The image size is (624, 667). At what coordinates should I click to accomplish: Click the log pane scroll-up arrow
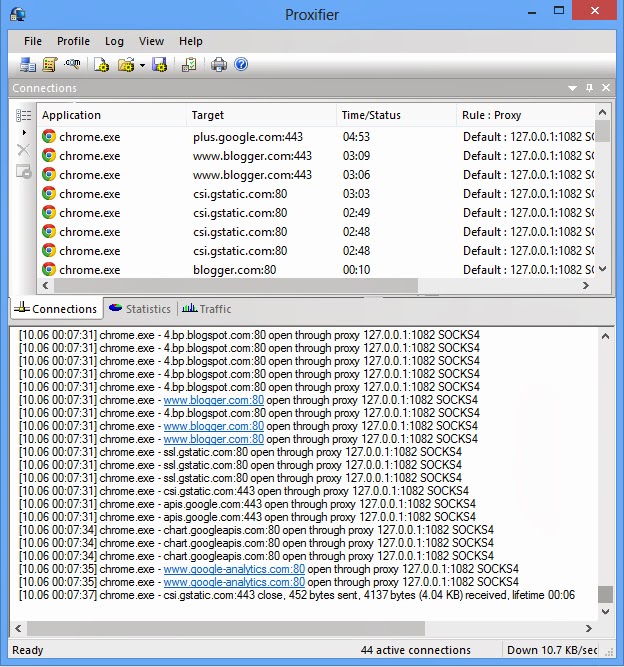pyautogui.click(x=606, y=336)
